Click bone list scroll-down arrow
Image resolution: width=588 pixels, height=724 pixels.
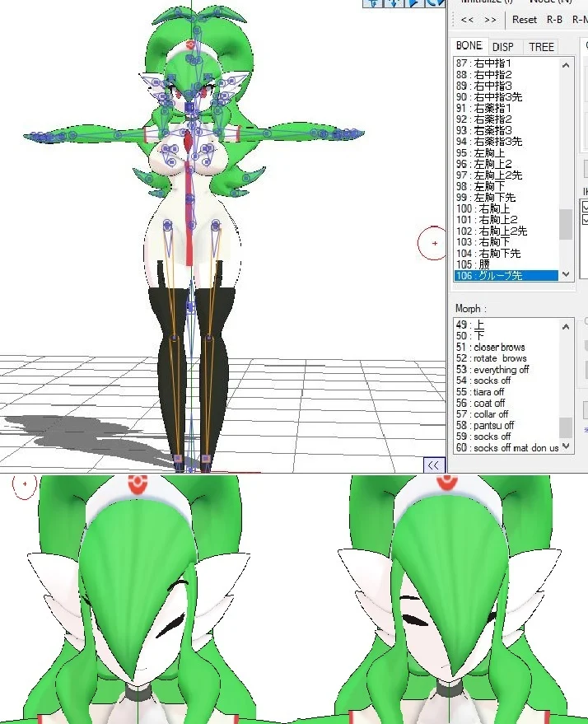pos(566,274)
